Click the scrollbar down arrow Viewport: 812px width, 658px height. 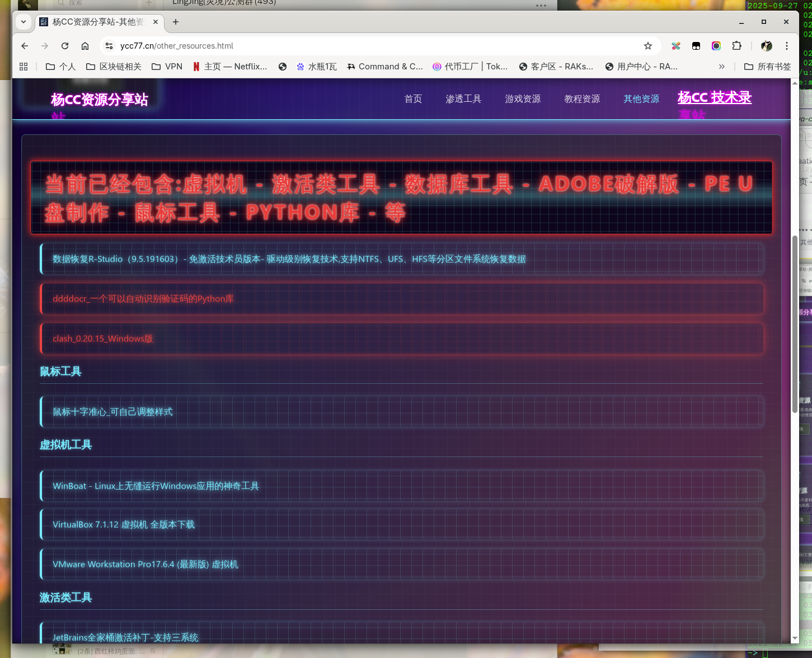(x=795, y=638)
